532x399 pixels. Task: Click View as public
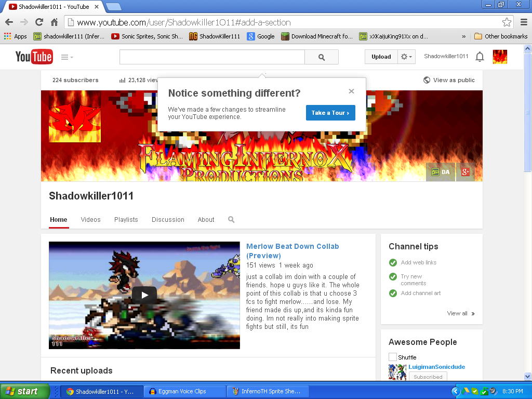(x=449, y=80)
